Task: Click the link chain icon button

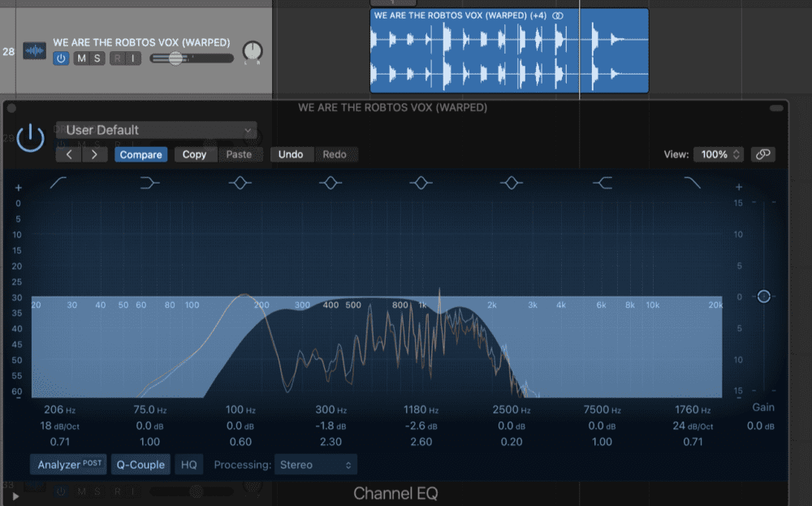Action: [x=762, y=154]
